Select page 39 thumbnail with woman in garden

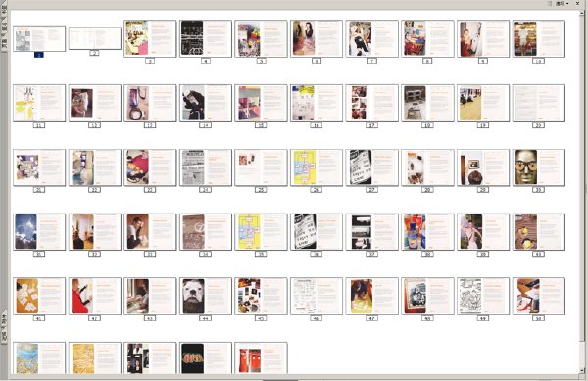tap(483, 232)
